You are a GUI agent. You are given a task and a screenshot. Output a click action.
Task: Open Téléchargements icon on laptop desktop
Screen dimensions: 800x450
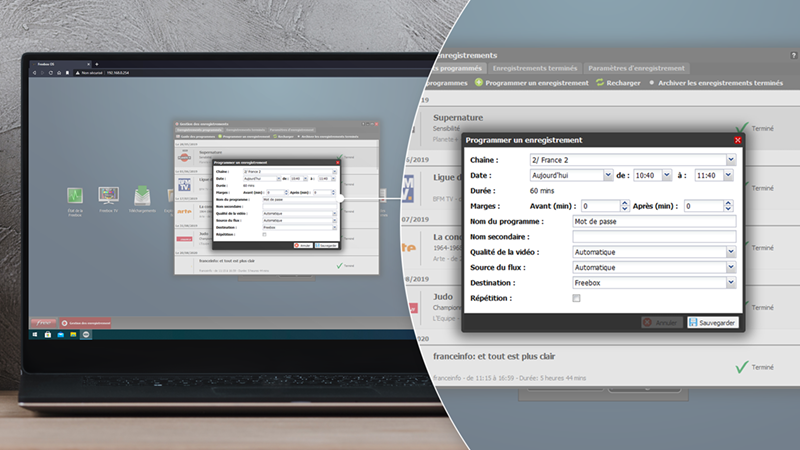tap(142, 196)
